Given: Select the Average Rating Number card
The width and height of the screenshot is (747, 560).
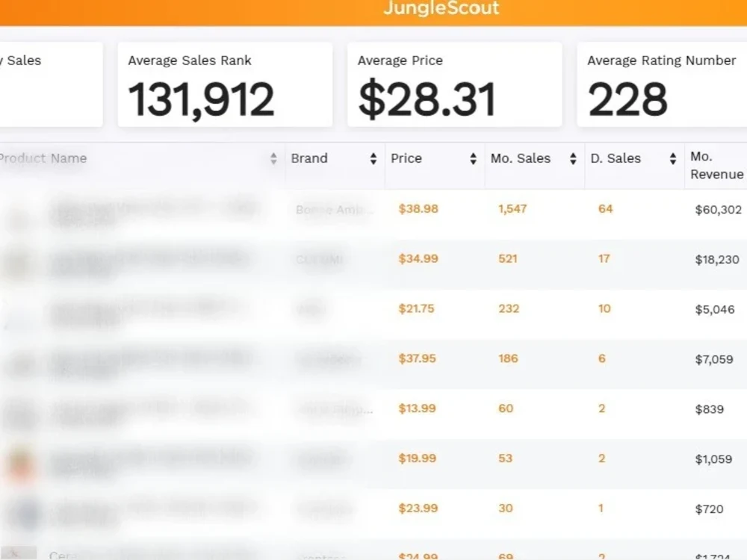Looking at the screenshot, I should pyautogui.click(x=662, y=84).
